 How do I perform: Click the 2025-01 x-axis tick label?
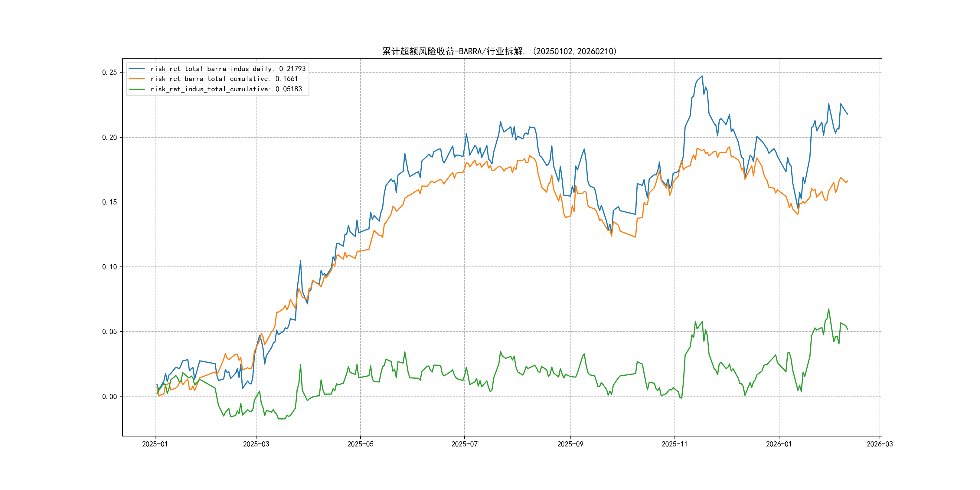155,444
